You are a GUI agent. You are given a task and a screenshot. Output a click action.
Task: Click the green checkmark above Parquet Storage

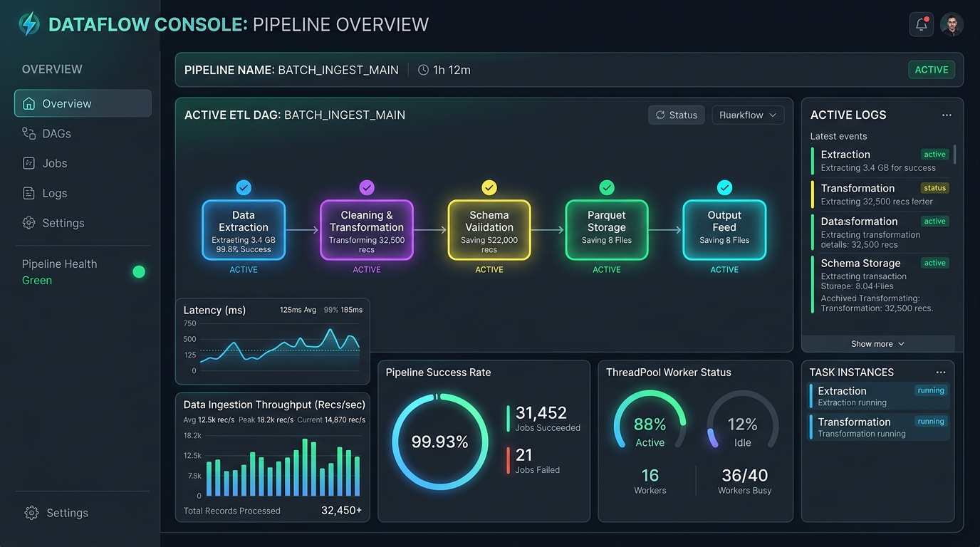click(x=607, y=187)
